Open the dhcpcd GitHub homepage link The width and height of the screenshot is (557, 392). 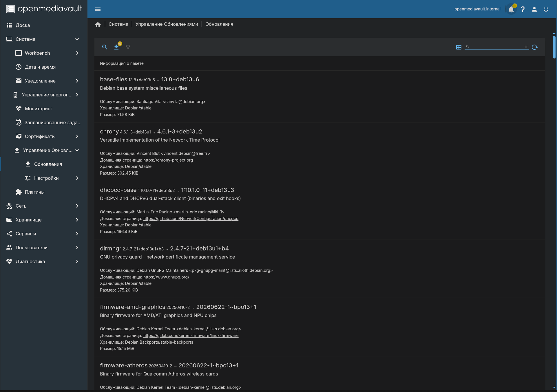[x=191, y=219]
